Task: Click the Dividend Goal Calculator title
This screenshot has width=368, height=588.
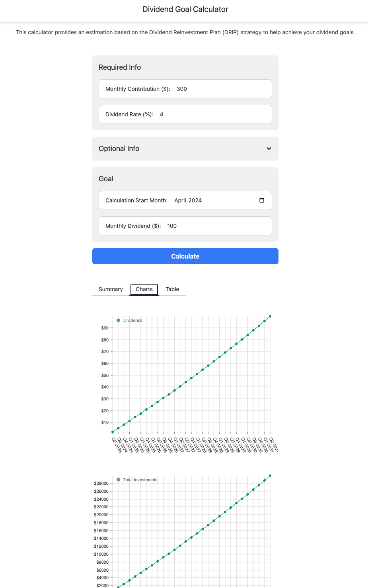Action: (x=185, y=9)
